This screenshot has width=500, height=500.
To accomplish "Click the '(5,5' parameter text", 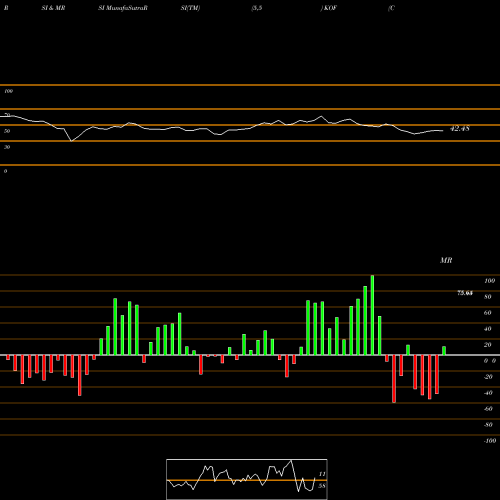I will pos(257,8).
